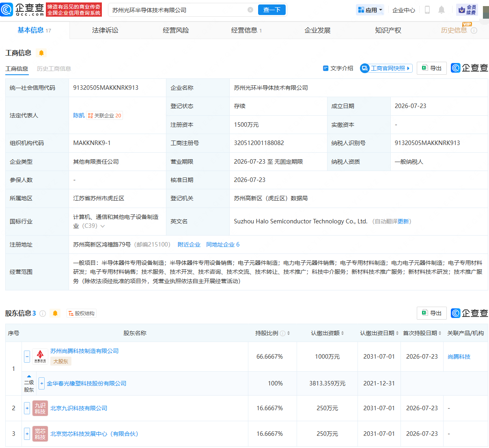The image size is (489, 448).
Task: Click the 查一下 search button
Action: 272,10
